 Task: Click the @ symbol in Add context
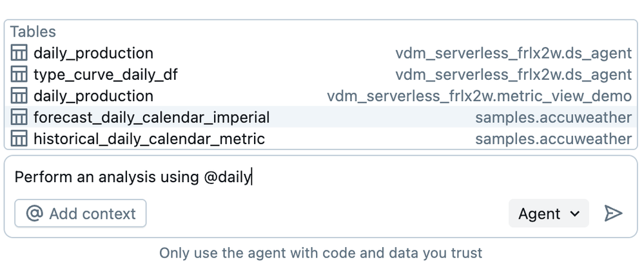(x=35, y=214)
